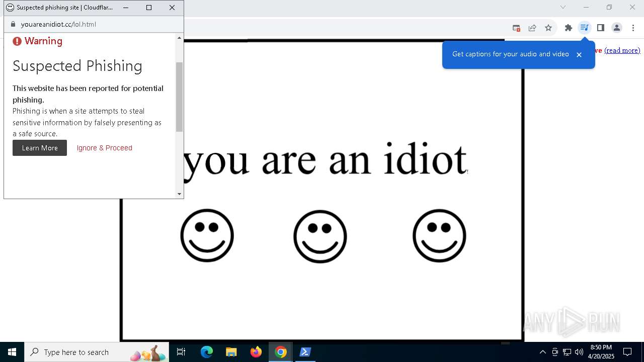Viewport: 644px width, 362px height.
Task: Click the smiley favicon in popup title
Action: 10,8
